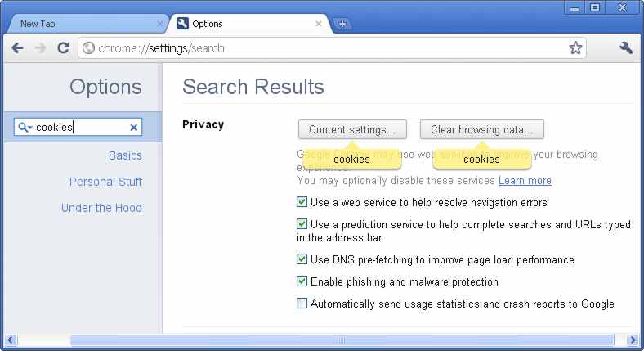Toggle web service for navigation errors
644x351 pixels.
pyautogui.click(x=302, y=202)
